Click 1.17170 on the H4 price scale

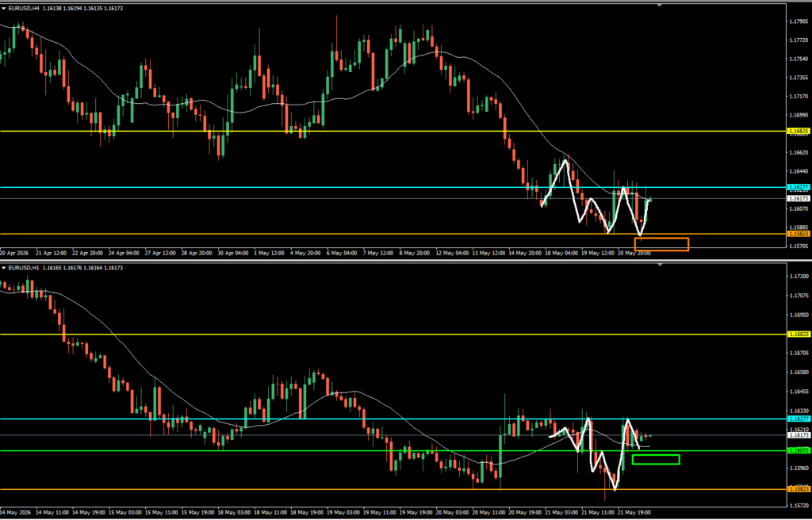(x=799, y=96)
